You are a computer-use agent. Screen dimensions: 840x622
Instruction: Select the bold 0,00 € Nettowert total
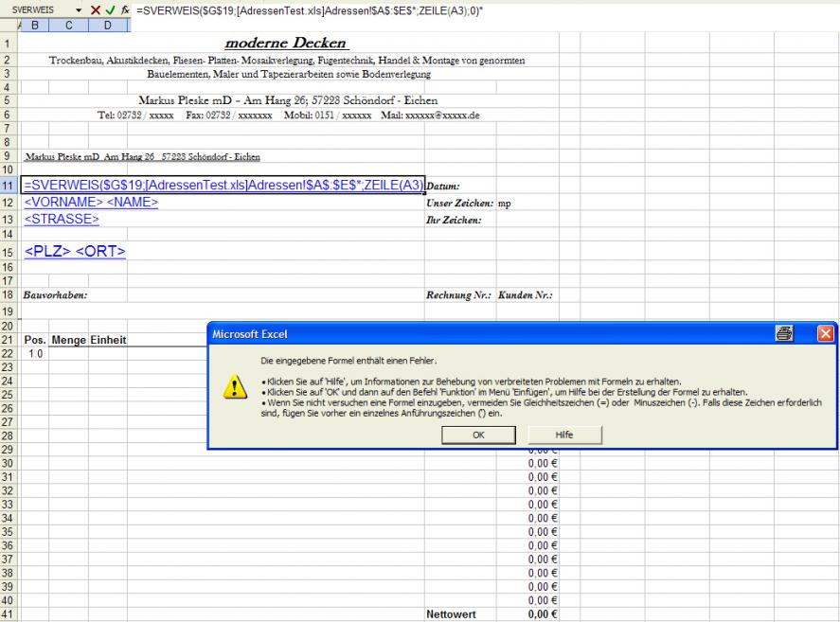pyautogui.click(x=542, y=614)
